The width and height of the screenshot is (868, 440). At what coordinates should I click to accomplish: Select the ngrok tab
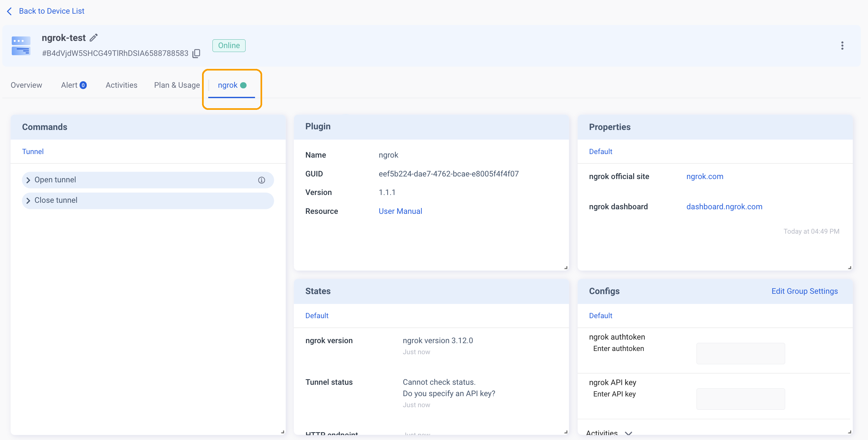[232, 85]
